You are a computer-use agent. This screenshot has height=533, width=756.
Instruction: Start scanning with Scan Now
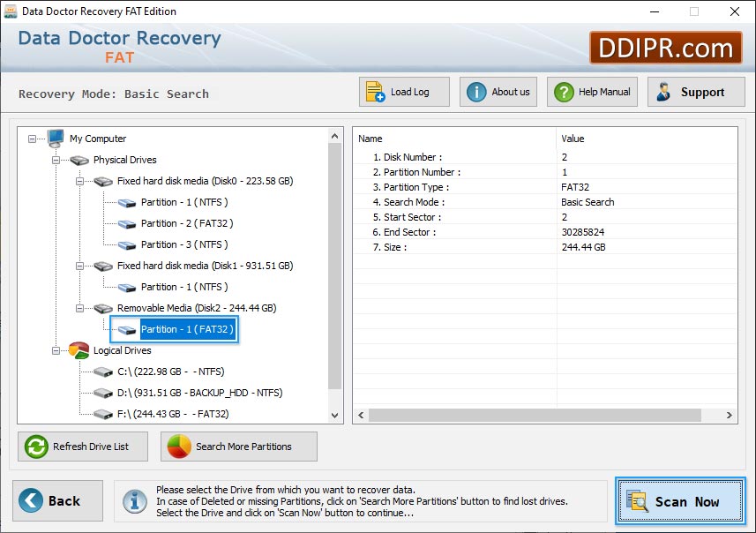point(680,500)
